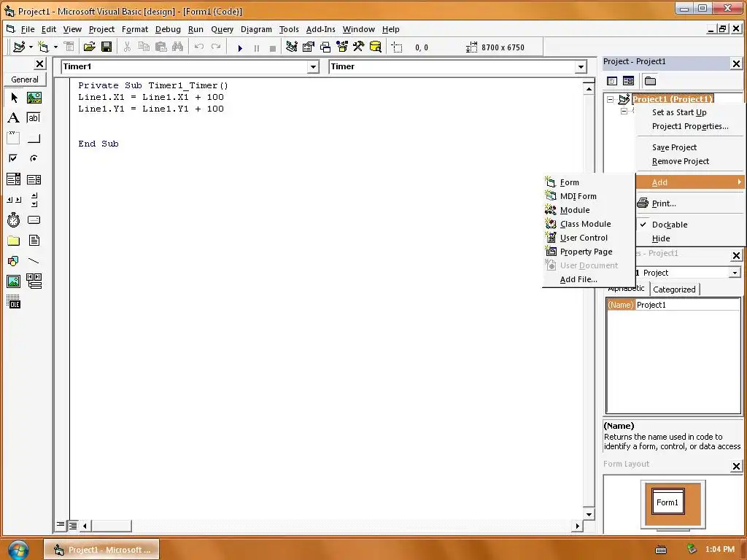Select the ComboBox tool in toolbox
The width and height of the screenshot is (747, 560).
tap(14, 179)
